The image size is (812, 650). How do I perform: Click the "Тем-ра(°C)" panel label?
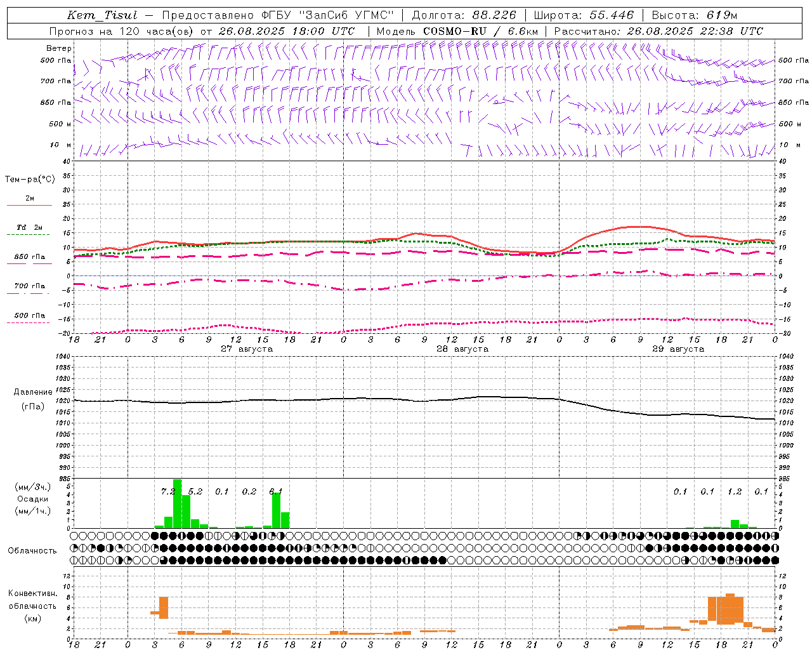(x=30, y=180)
